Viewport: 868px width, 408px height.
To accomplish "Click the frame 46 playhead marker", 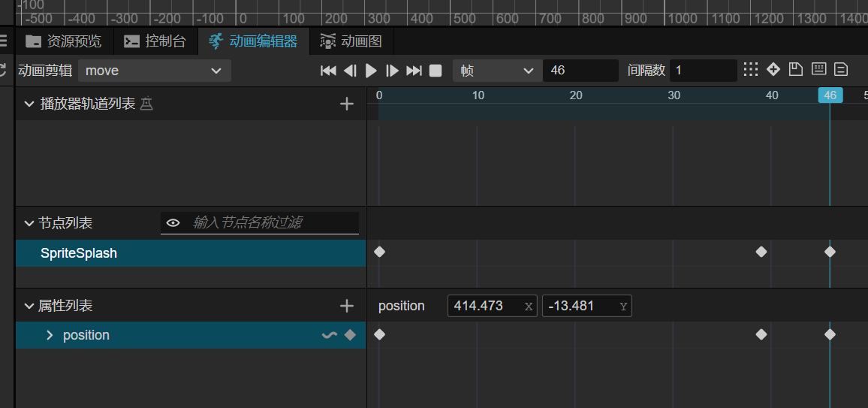I will [830, 95].
